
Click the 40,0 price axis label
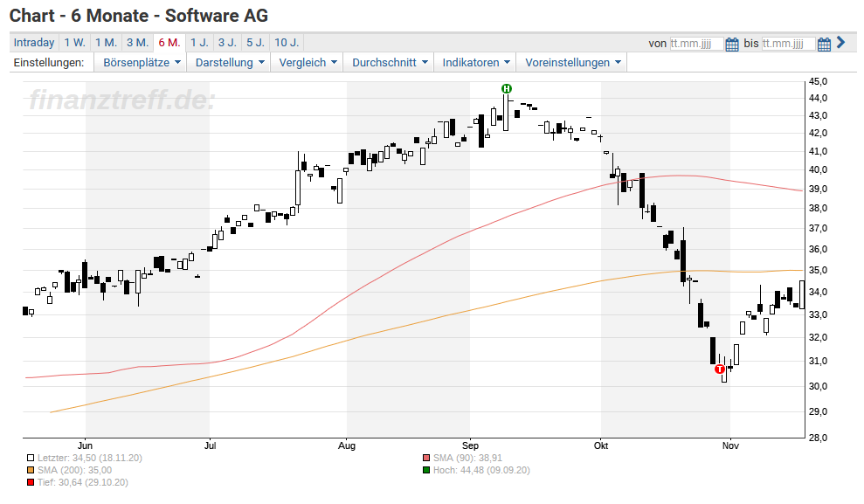818,169
